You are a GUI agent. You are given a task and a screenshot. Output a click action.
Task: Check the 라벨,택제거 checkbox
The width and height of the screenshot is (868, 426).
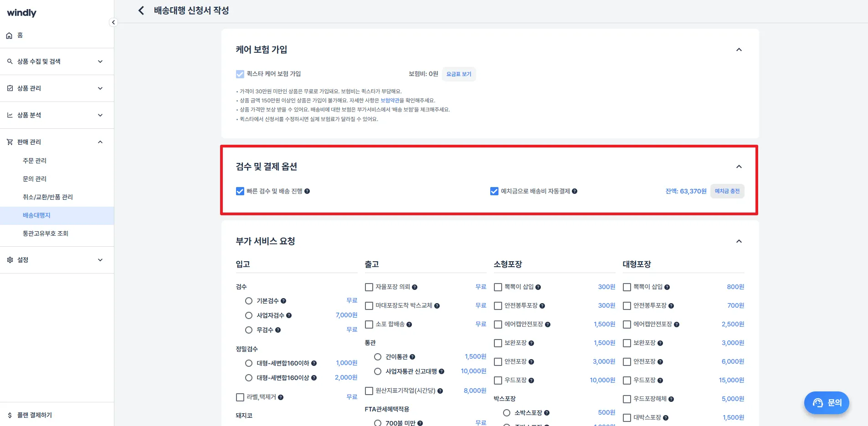[240, 397]
